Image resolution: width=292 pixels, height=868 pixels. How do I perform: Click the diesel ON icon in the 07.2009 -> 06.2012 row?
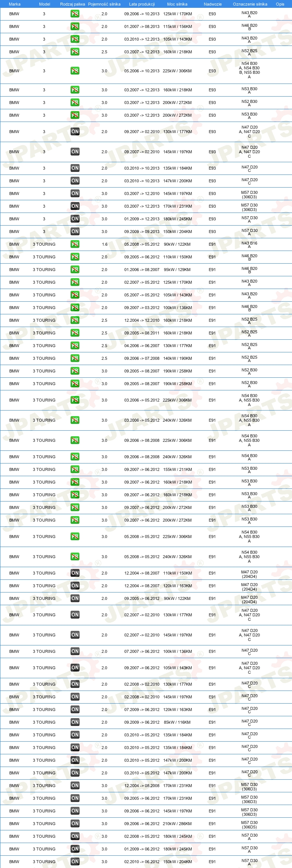click(75, 710)
